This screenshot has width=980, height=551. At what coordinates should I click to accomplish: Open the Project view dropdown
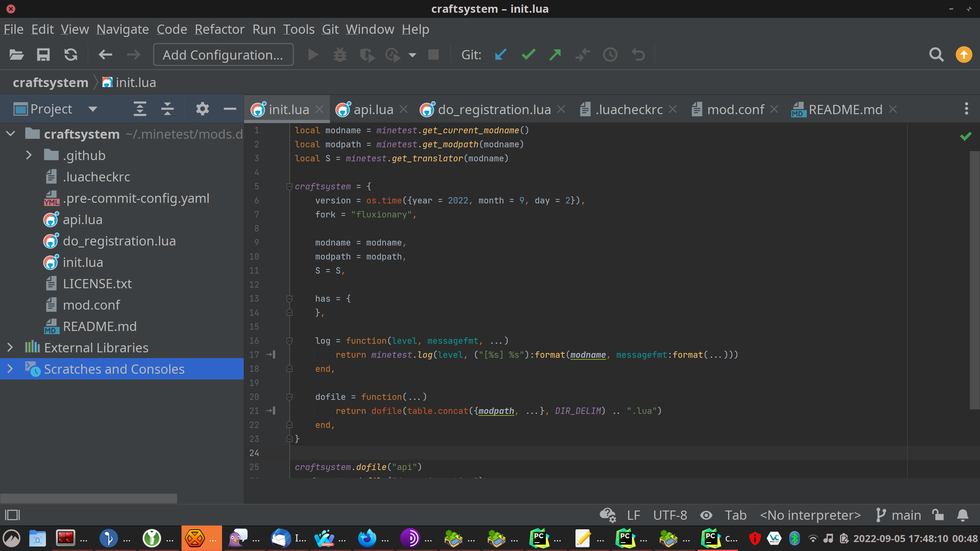[x=93, y=109]
